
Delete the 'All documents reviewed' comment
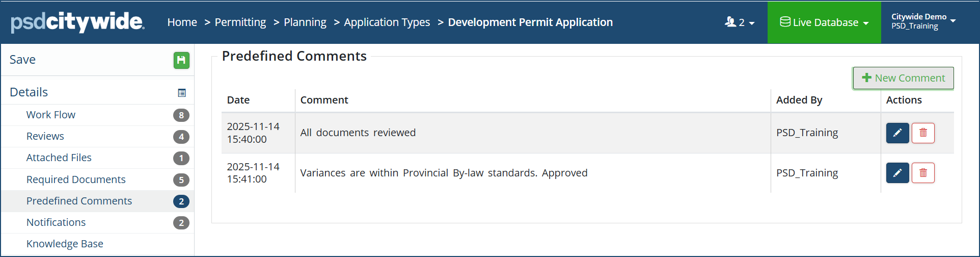click(x=922, y=133)
